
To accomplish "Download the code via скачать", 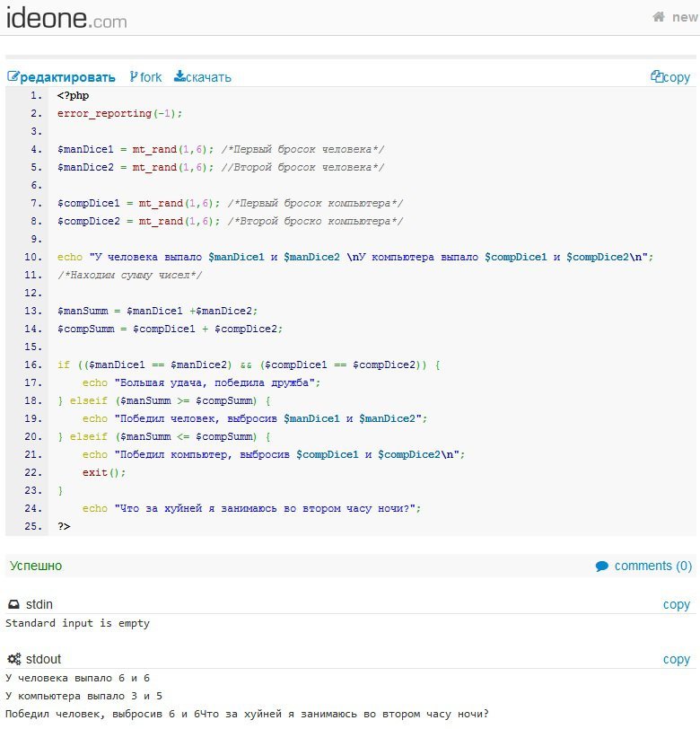I will [x=208, y=77].
